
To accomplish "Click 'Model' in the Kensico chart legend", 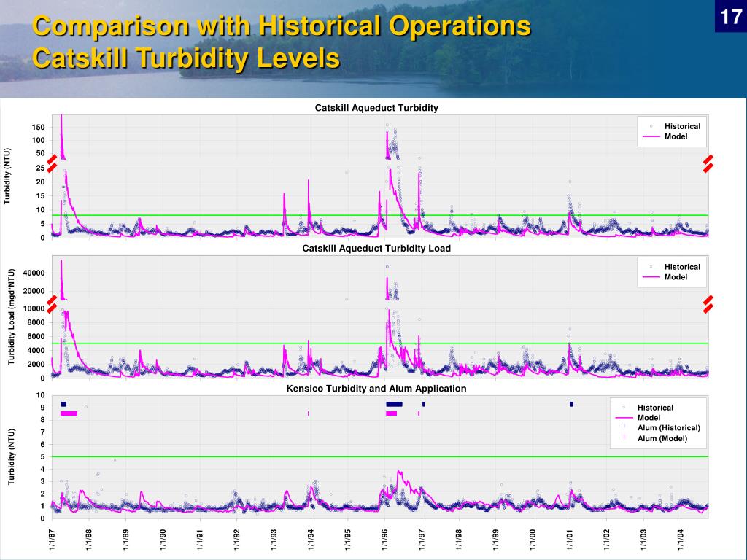I will pyautogui.click(x=649, y=418).
